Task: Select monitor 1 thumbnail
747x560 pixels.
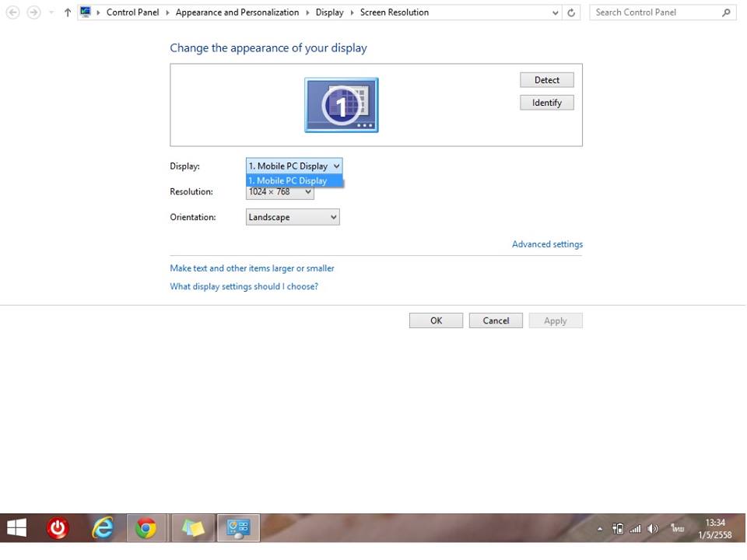Action: tap(341, 105)
